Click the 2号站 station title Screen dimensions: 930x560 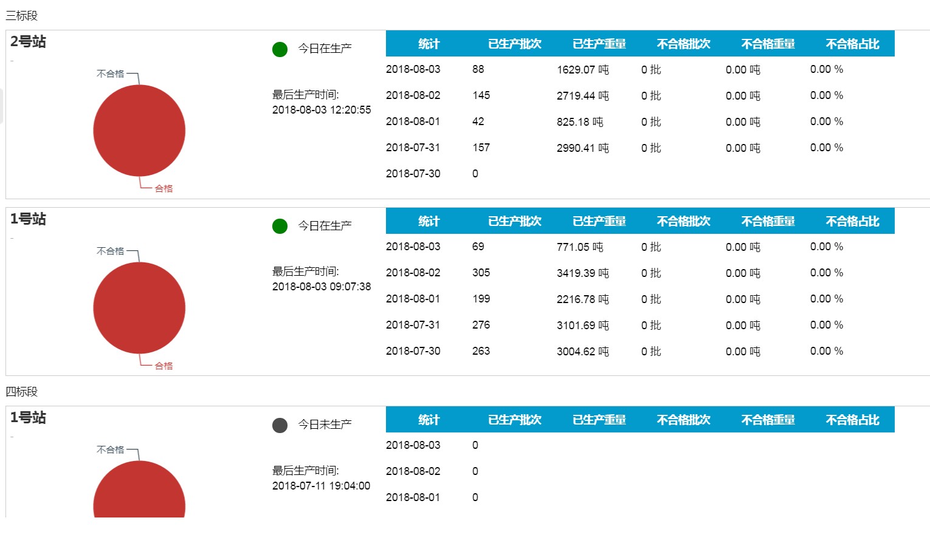(x=28, y=42)
